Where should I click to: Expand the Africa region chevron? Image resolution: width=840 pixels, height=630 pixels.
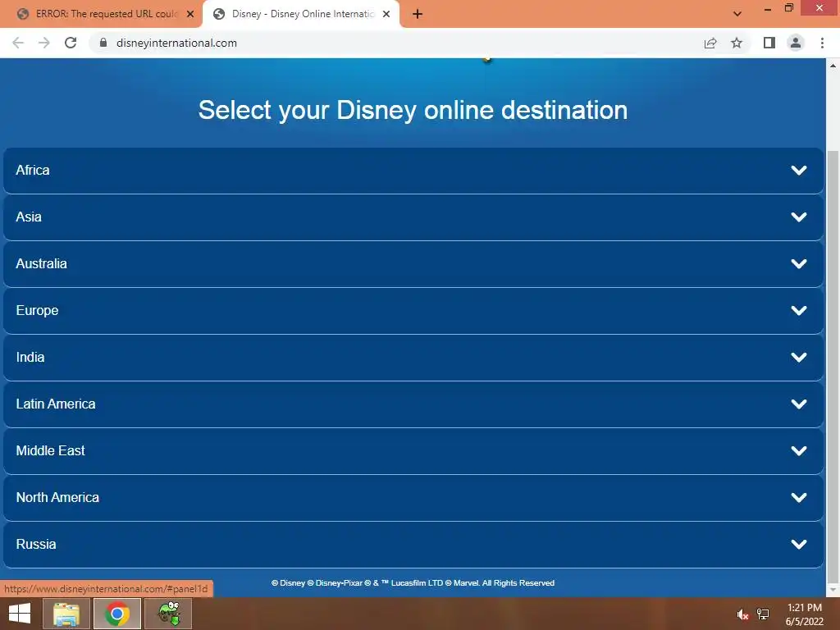coord(799,171)
